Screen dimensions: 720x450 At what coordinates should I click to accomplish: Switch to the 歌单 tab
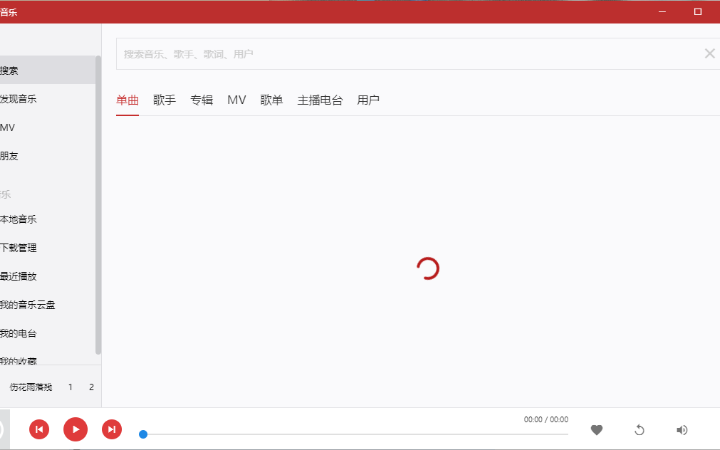click(271, 100)
